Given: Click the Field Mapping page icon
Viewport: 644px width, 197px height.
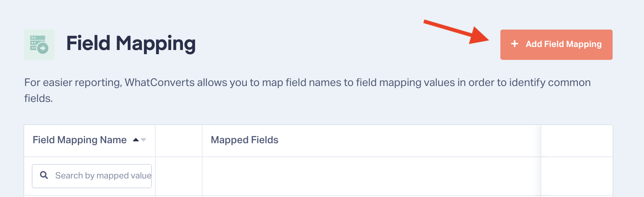Looking at the screenshot, I should (x=39, y=45).
